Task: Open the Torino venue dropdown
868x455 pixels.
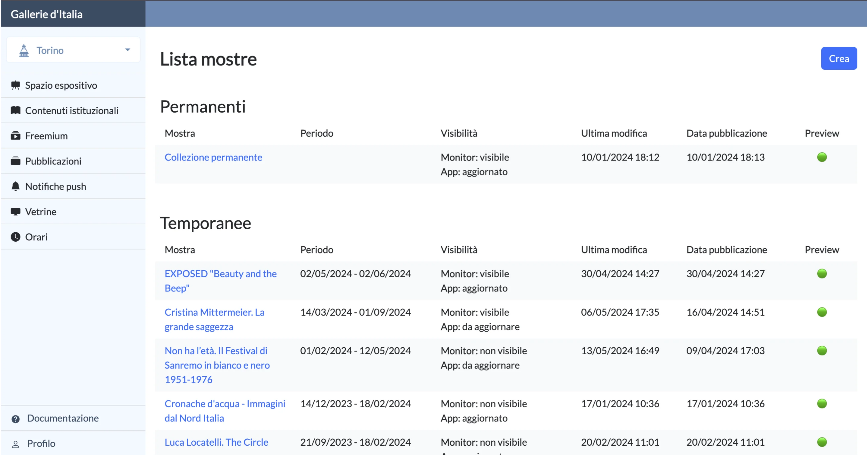Action: coord(73,50)
